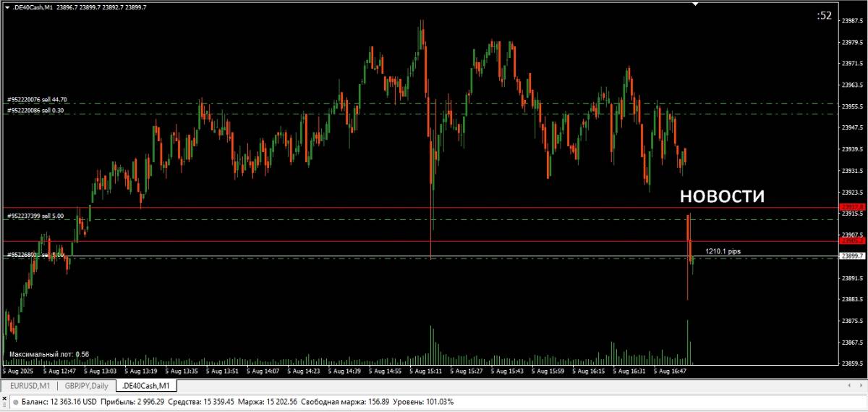The image size is (868, 412).
Task: Click the Баланс: 12 363.16 USD status text
Action: [59, 400]
